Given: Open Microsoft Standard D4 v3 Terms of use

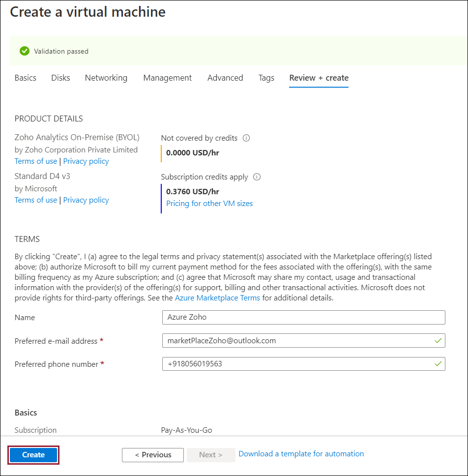Looking at the screenshot, I should click(x=36, y=200).
